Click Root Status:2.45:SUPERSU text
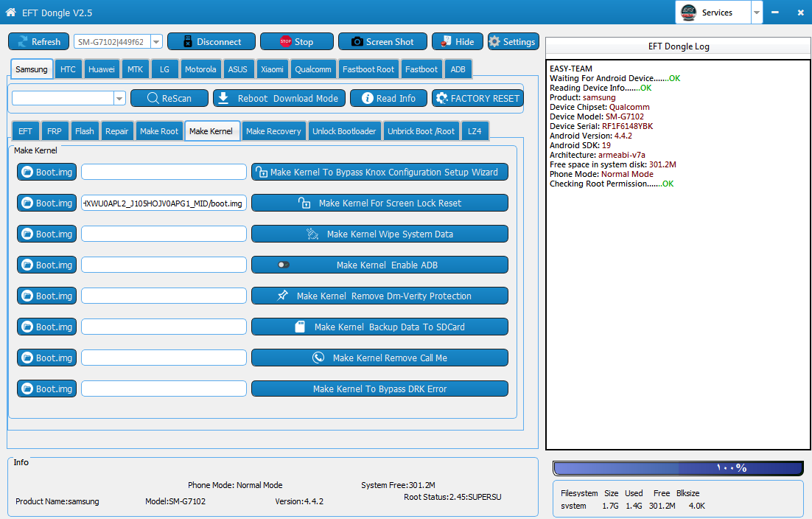 [x=452, y=497]
